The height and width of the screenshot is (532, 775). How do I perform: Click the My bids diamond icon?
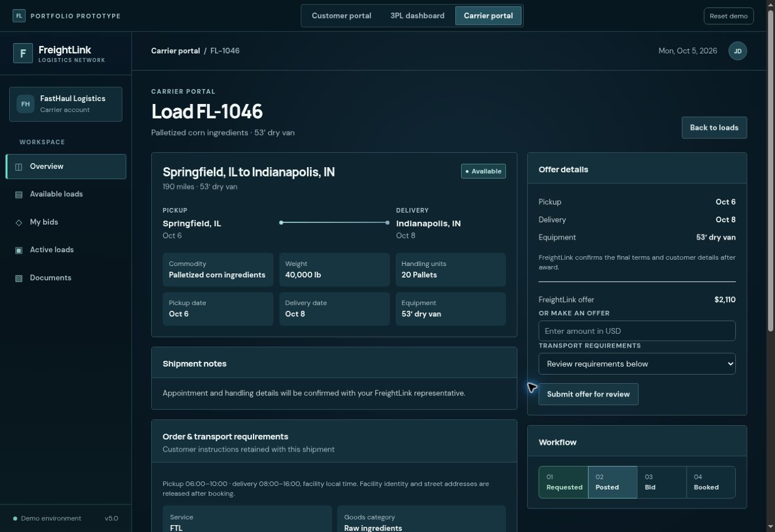pos(18,222)
